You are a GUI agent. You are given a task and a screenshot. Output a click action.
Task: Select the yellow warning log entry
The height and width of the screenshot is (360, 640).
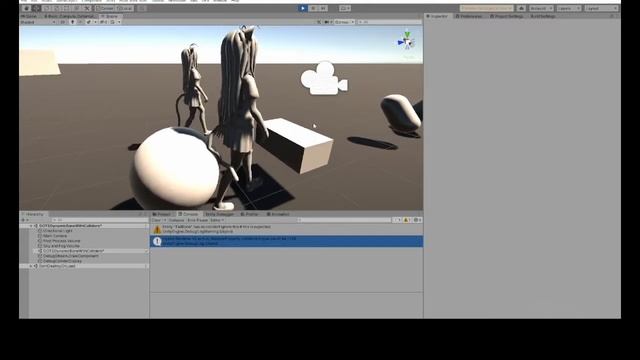(x=286, y=229)
